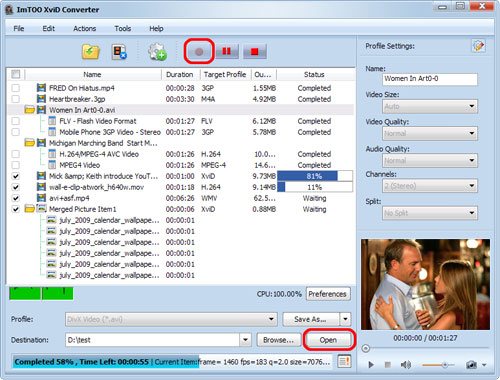500x380 pixels.
Task: Open the File menu
Action: 19,29
